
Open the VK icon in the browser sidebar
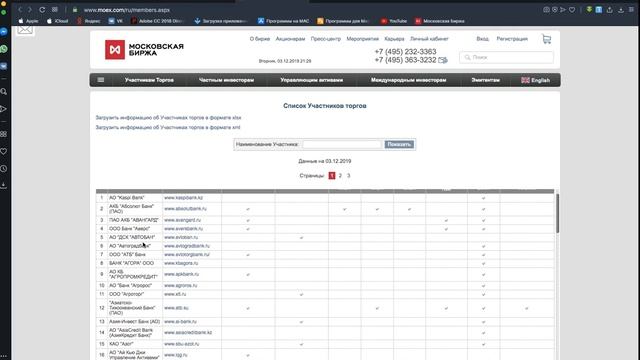pyautogui.click(x=4, y=66)
